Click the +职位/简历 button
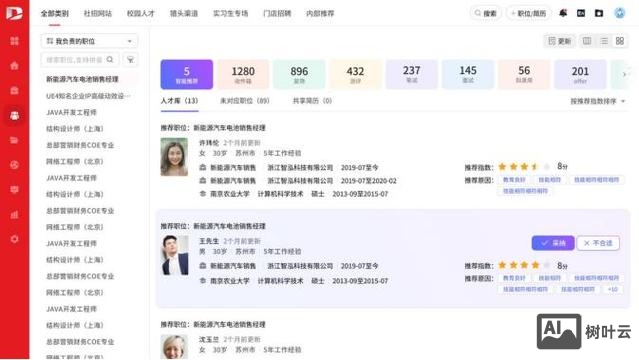 point(529,13)
